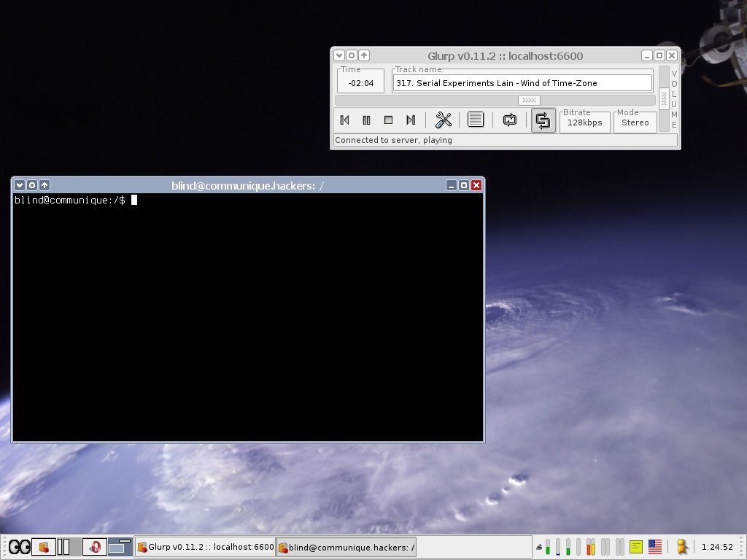Launch Opera from the taskbar

point(94,547)
